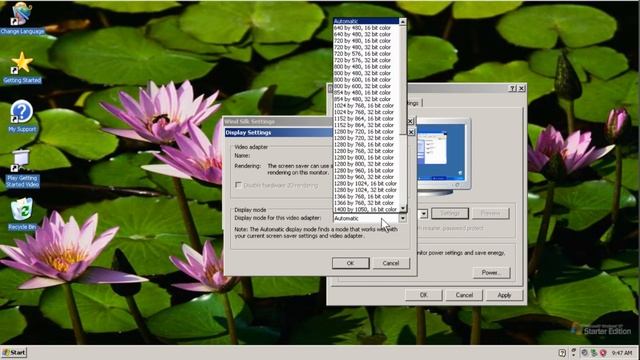640x360 pixels.
Task: Click Apply in the rear properties dialog
Action: click(504, 295)
